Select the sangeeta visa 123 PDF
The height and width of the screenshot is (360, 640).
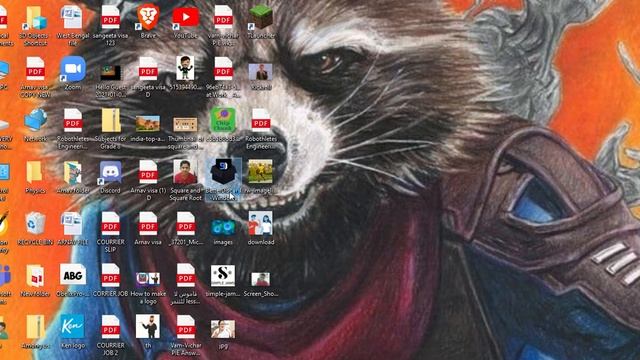[110, 18]
